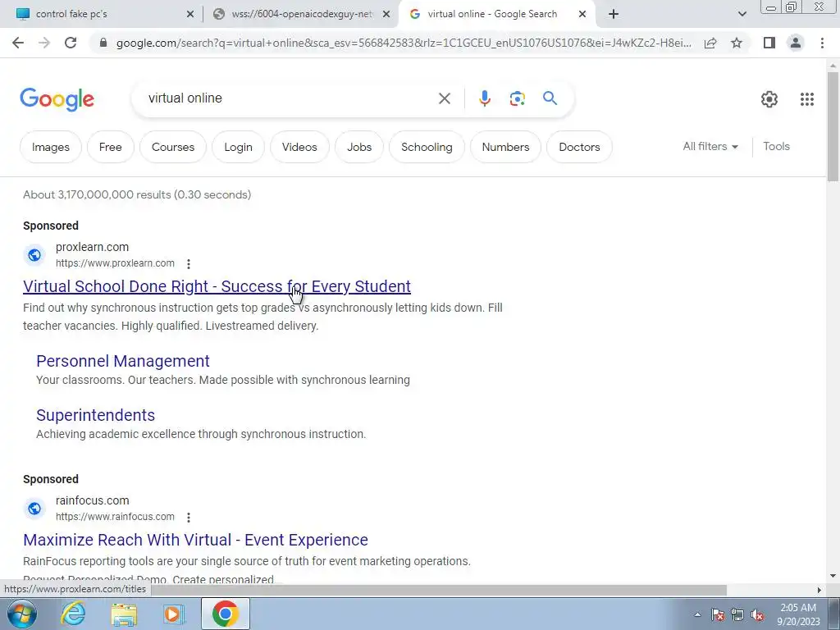
Task: Click the proxlearn.com globe favicon
Action: pos(34,255)
